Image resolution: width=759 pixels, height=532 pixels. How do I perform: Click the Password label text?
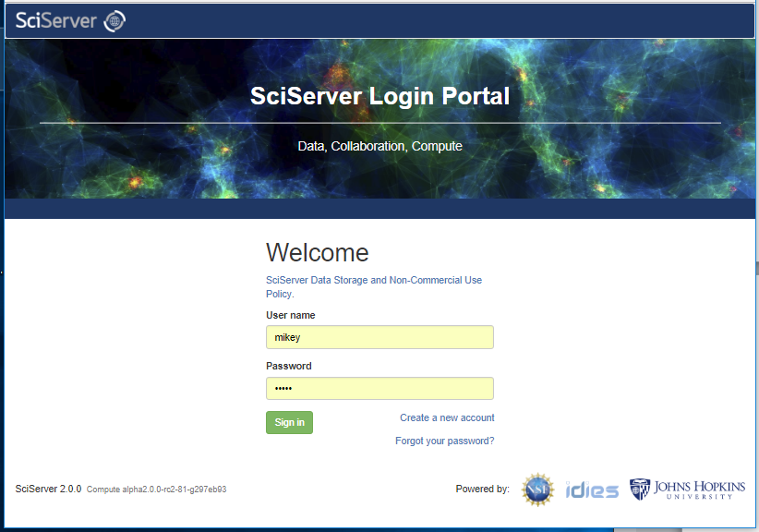click(288, 366)
